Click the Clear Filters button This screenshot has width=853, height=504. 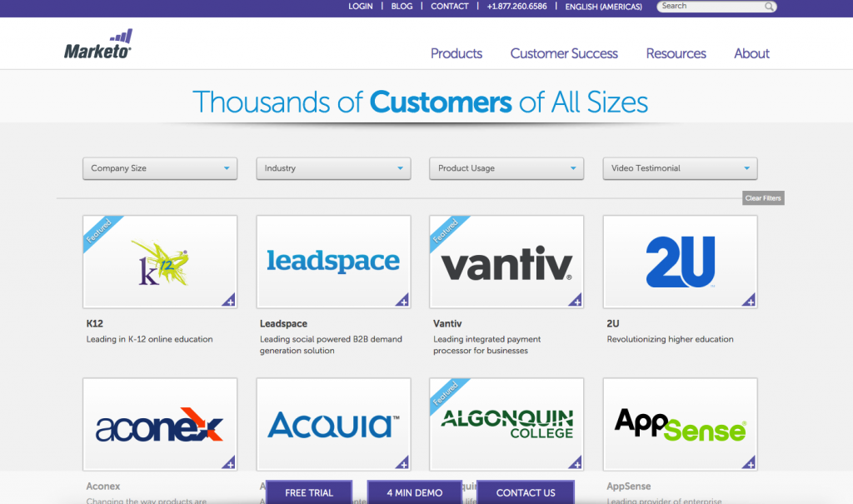click(763, 198)
